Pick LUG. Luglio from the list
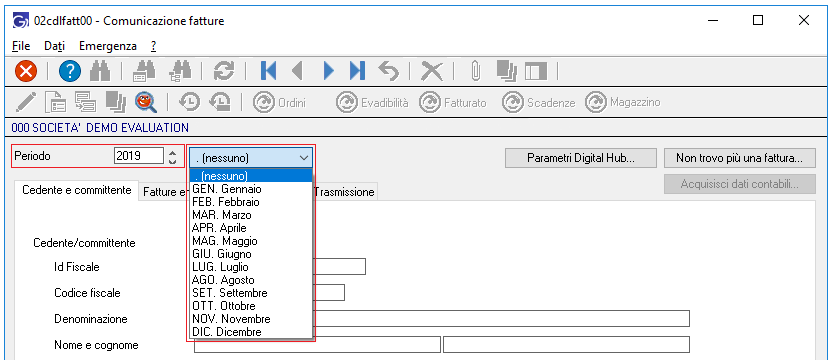The width and height of the screenshot is (832, 360). (250, 267)
